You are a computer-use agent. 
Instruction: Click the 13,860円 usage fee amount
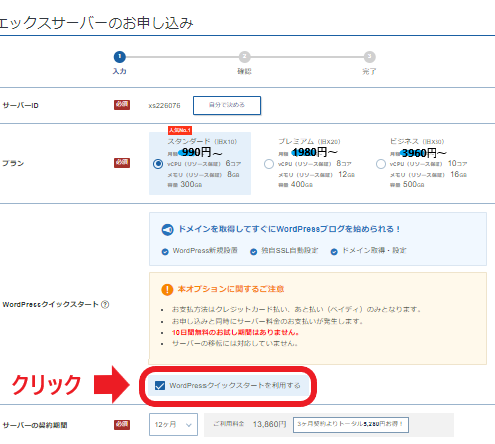[270, 424]
